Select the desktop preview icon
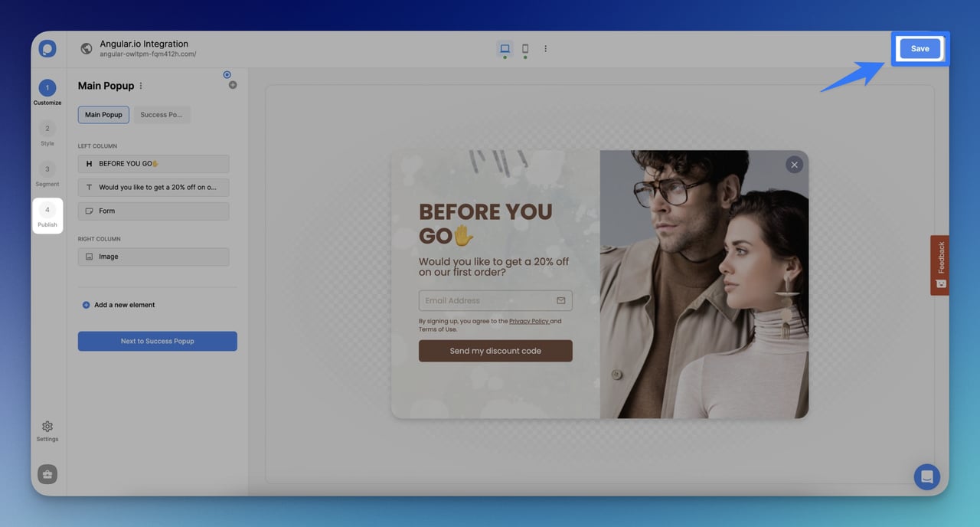 pyautogui.click(x=504, y=48)
